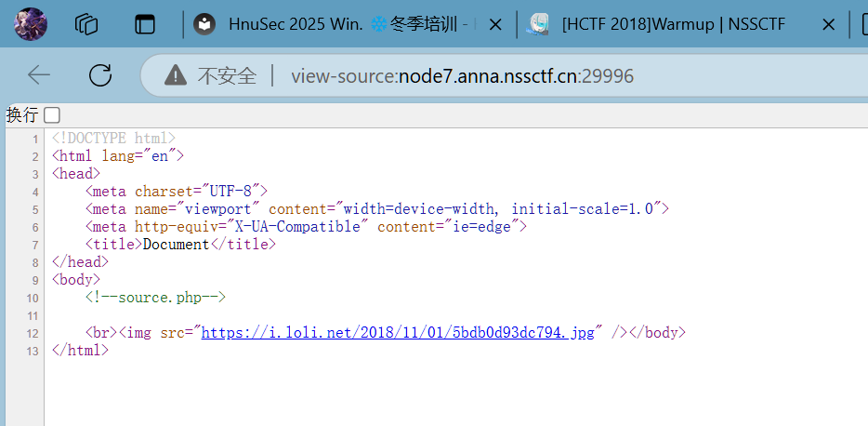Click the not secure warning triangle
Screen dimensions: 868x426
(176, 75)
